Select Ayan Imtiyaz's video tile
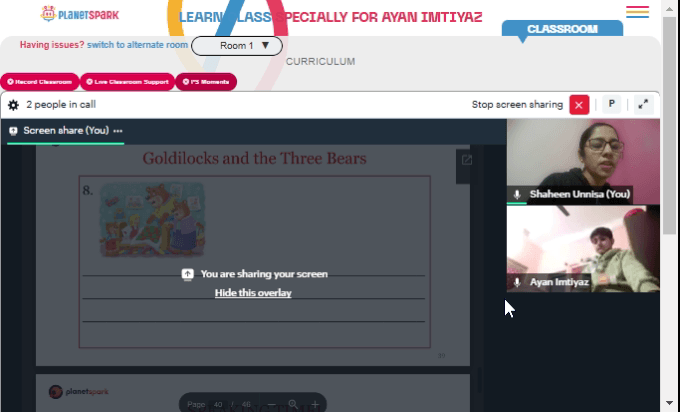Image resolution: width=680 pixels, height=412 pixels. click(x=583, y=249)
